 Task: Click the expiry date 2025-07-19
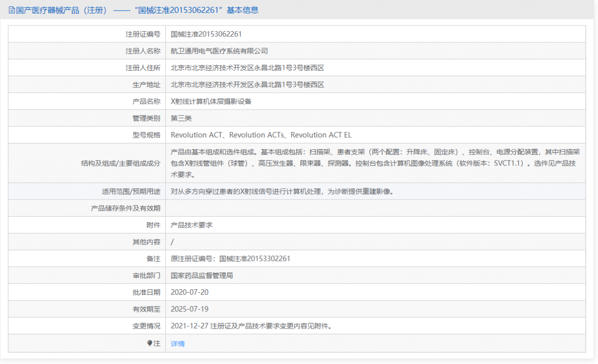(x=190, y=309)
